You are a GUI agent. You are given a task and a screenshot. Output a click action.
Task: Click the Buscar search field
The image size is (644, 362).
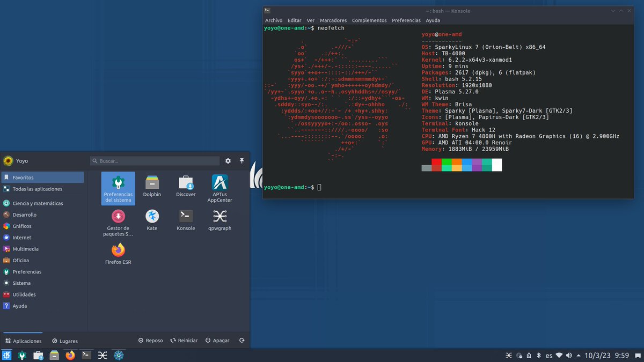point(155,161)
